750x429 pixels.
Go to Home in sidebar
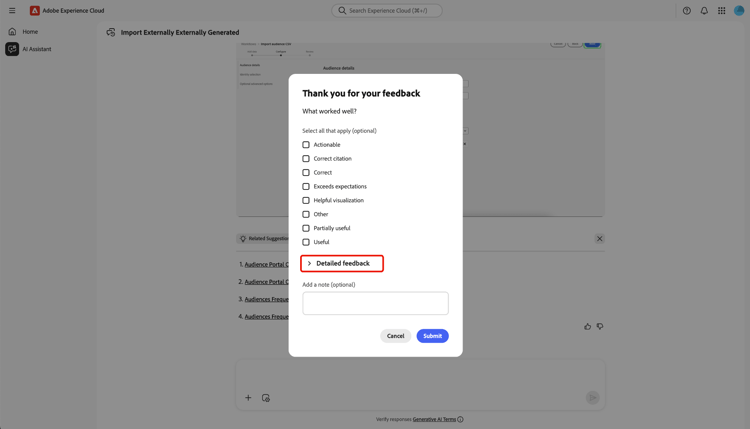[x=30, y=32]
